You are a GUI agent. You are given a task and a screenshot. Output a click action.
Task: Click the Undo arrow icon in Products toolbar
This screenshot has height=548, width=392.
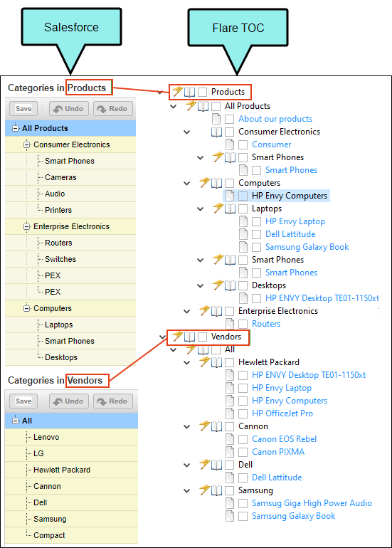tap(58, 109)
